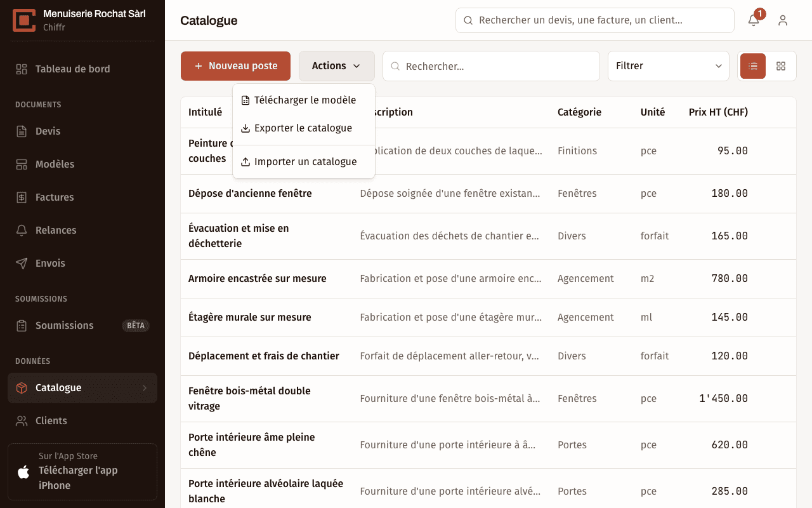Image resolution: width=812 pixels, height=508 pixels.
Task: Click the download icon beside Exporter le catalogue
Action: click(x=246, y=128)
